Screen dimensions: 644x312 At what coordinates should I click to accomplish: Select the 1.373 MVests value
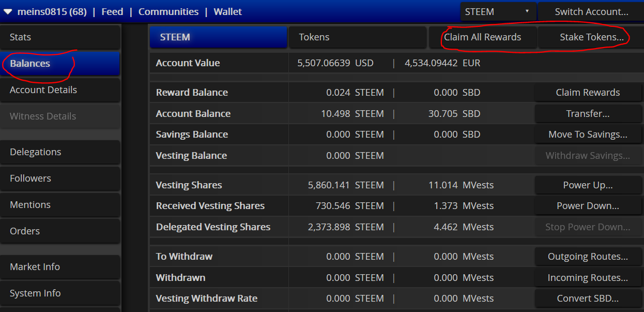click(464, 206)
